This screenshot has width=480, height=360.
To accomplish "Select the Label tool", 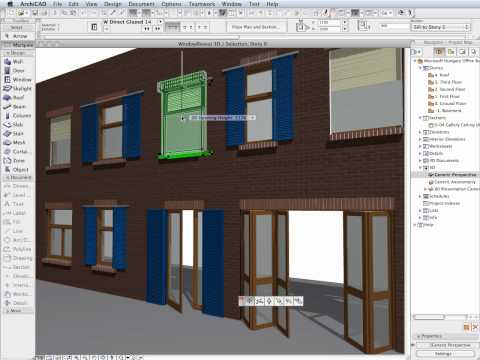I will (18, 213).
